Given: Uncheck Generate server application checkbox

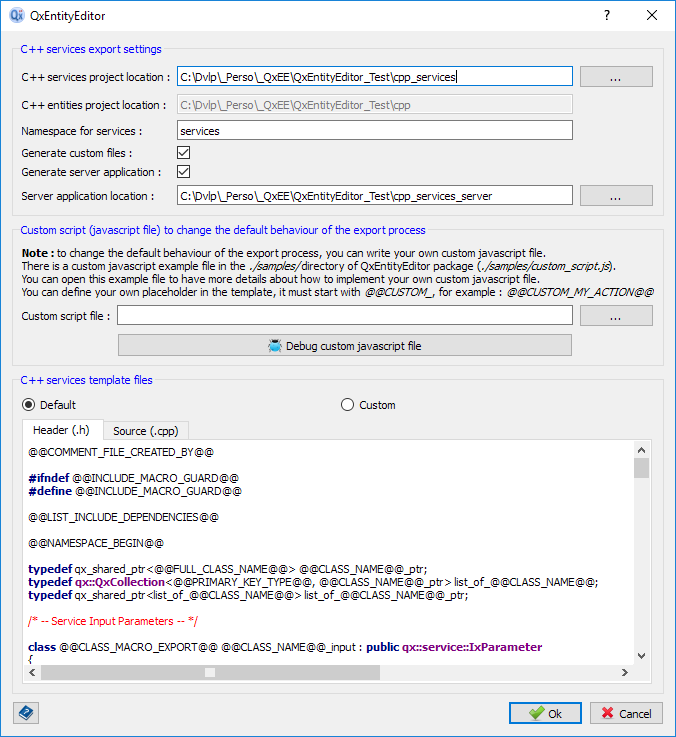Looking at the screenshot, I should [183, 172].
